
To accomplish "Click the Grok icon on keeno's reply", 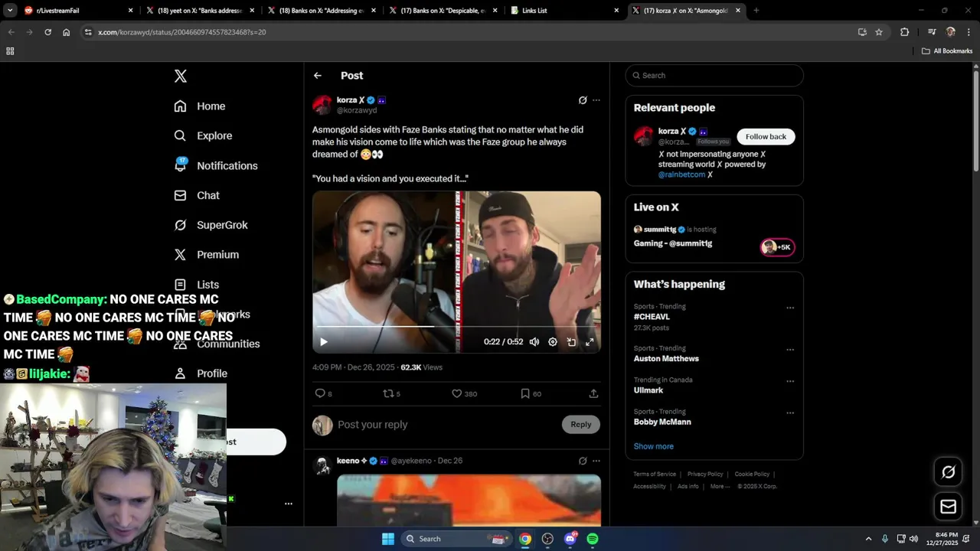I will (583, 461).
